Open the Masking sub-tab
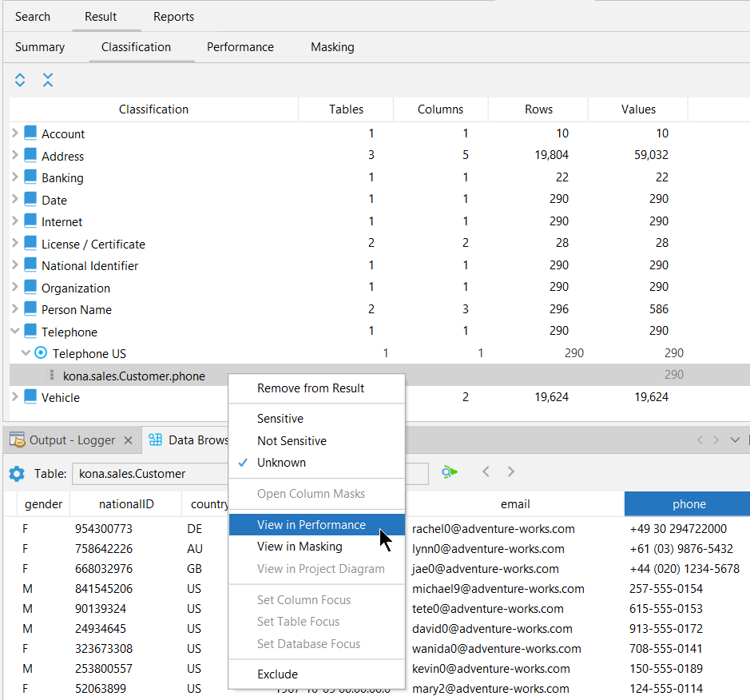This screenshot has width=750, height=700. tap(332, 47)
